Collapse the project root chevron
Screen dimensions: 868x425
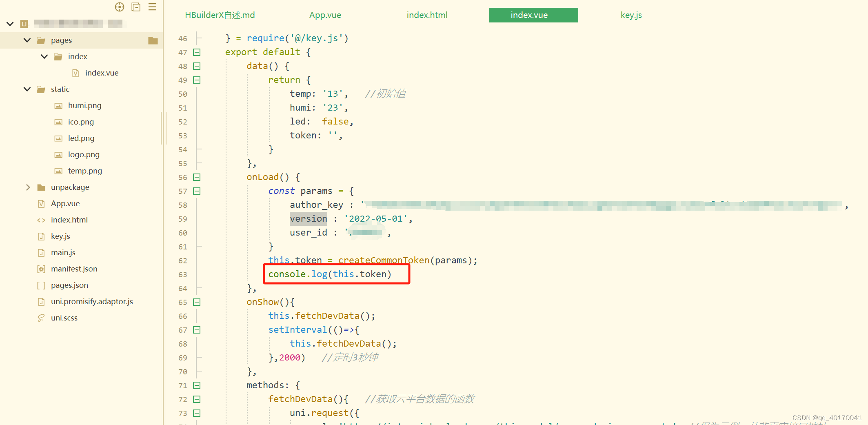10,24
